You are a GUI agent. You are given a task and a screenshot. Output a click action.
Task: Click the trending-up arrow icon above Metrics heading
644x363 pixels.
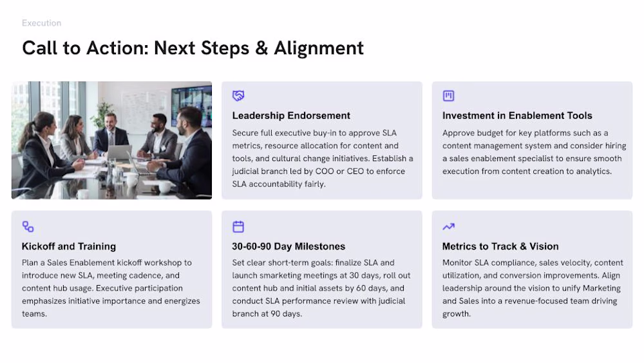point(448,226)
